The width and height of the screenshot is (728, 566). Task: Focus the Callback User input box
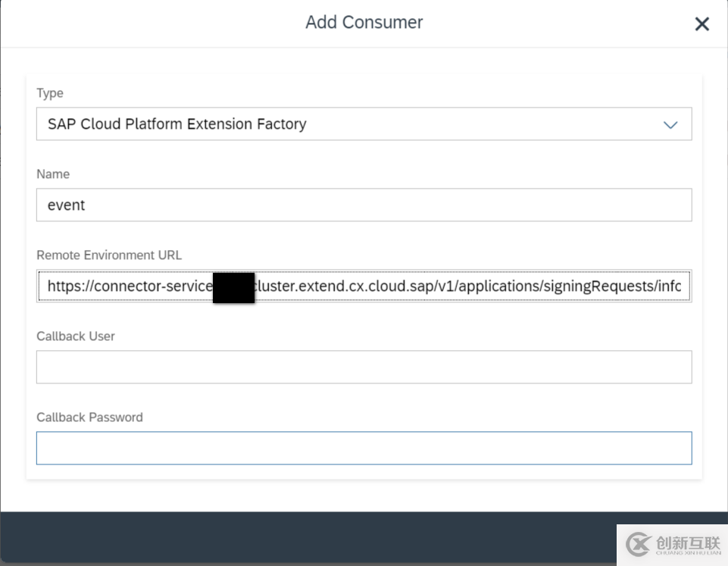click(x=364, y=367)
